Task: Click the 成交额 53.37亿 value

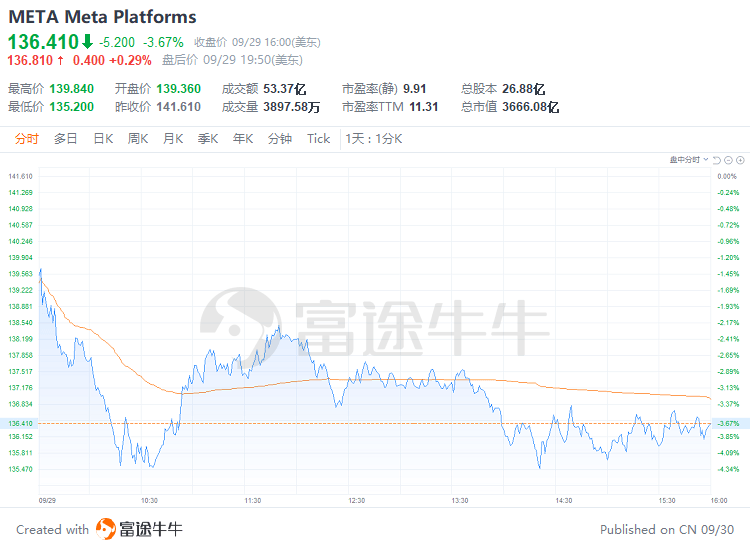Action: tap(285, 89)
